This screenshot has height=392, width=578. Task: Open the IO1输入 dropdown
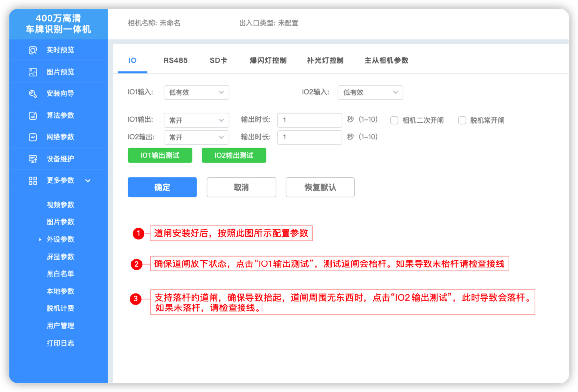(196, 92)
